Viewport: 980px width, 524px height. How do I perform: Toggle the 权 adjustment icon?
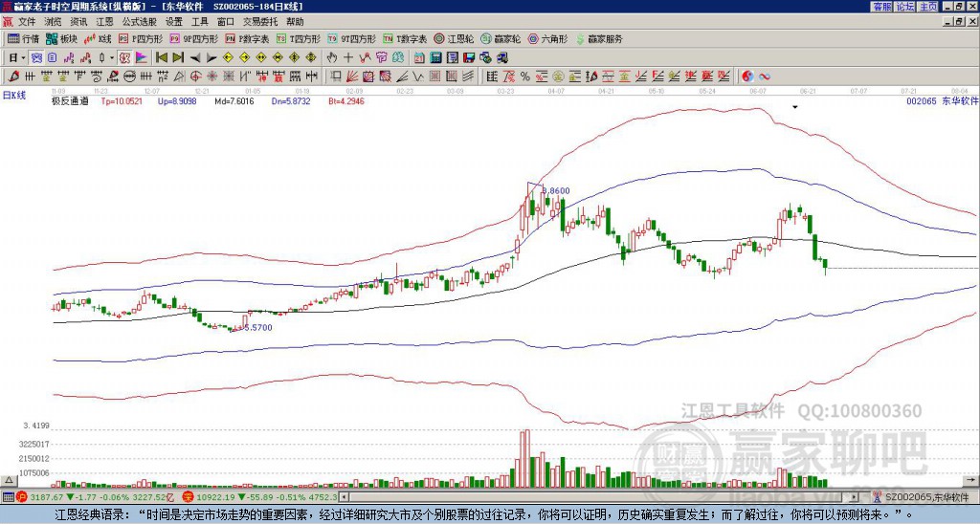(124, 58)
